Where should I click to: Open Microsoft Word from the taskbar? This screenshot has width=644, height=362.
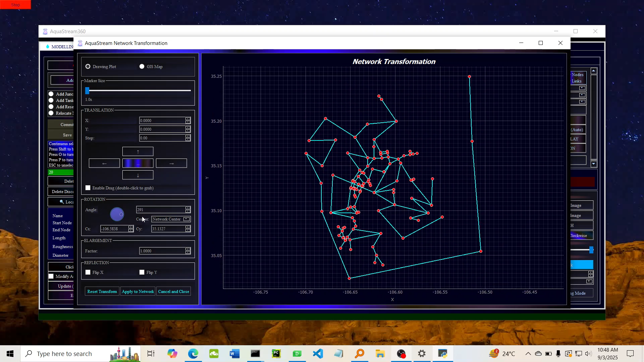[234, 354]
